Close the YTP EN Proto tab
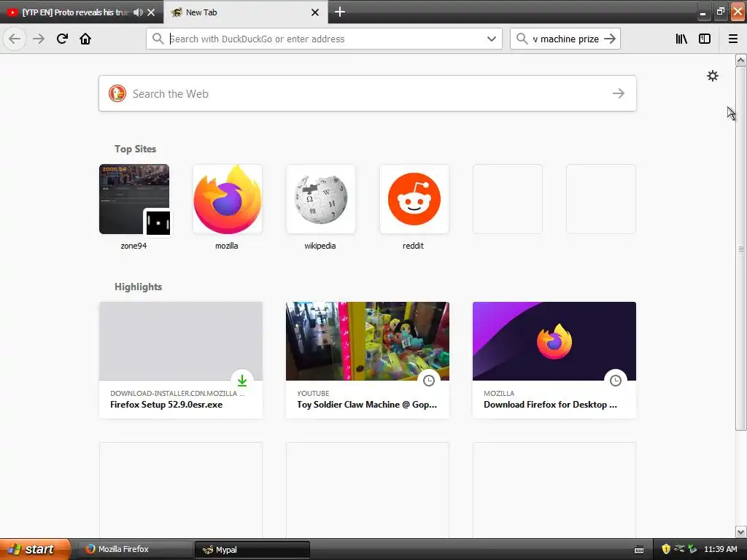Viewport: 747px width, 560px height. click(x=151, y=12)
